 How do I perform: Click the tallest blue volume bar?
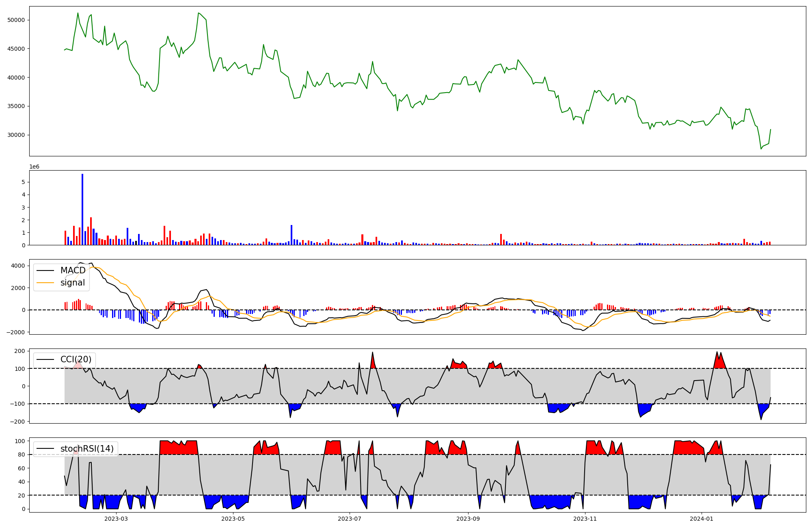(x=82, y=209)
